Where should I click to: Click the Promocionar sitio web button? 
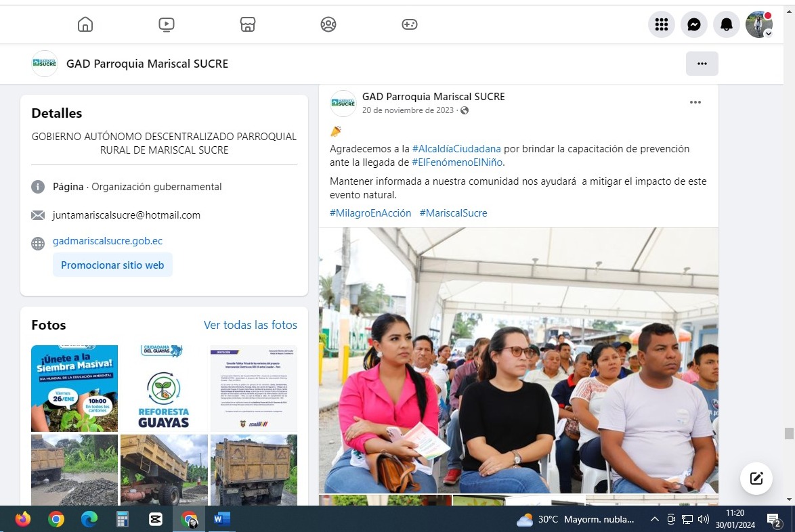coord(112,265)
